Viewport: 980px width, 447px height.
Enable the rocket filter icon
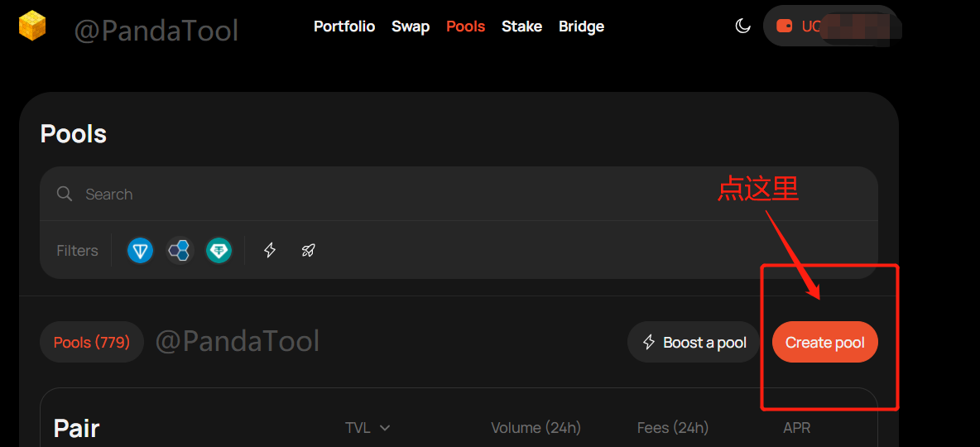(x=308, y=250)
